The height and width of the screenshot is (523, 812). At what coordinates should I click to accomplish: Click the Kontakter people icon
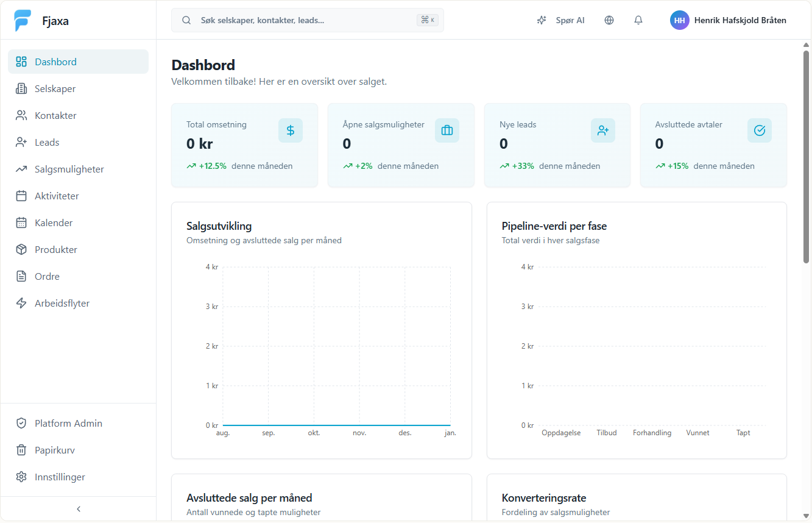point(21,115)
